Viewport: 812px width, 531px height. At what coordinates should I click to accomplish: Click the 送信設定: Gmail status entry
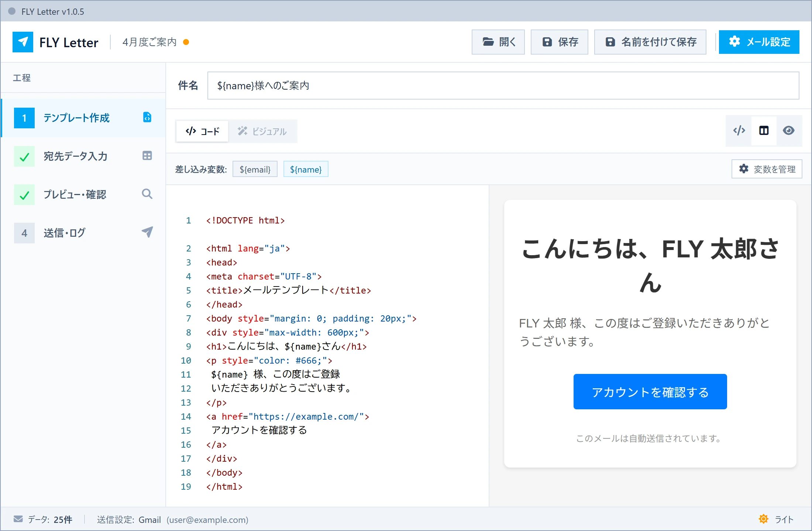click(x=173, y=520)
